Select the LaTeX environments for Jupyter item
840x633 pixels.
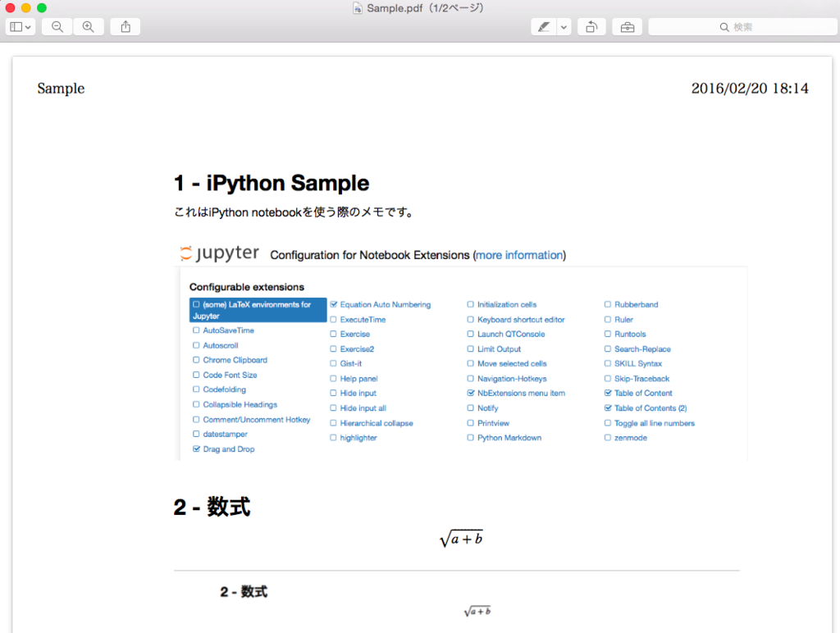click(258, 310)
